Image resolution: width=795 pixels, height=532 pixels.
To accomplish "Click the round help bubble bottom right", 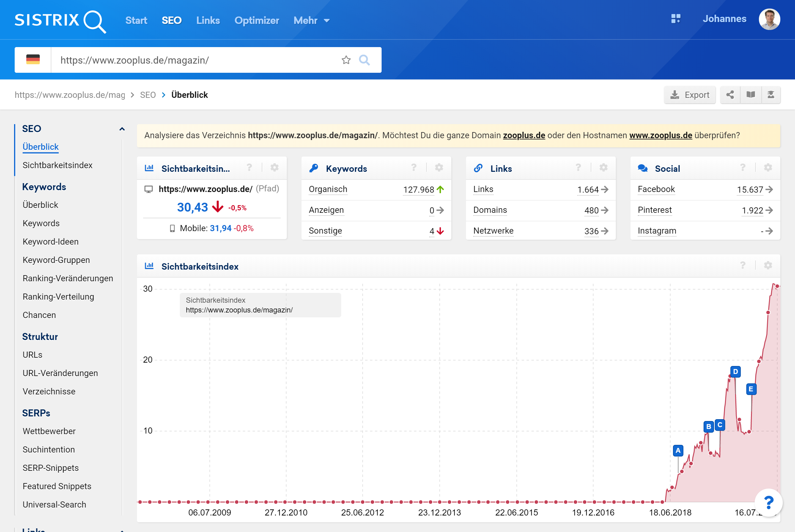I will click(768, 502).
